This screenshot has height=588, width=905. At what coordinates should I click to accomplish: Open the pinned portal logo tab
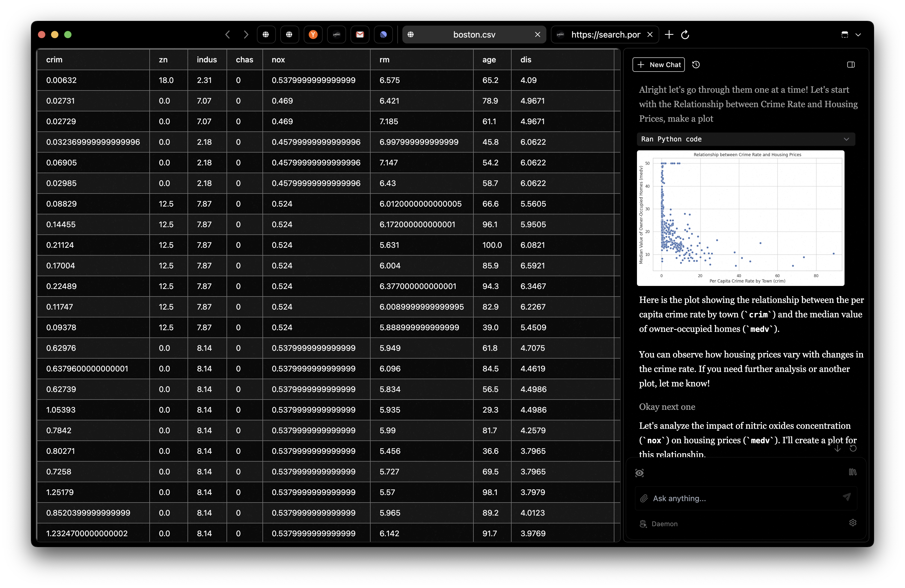click(337, 35)
